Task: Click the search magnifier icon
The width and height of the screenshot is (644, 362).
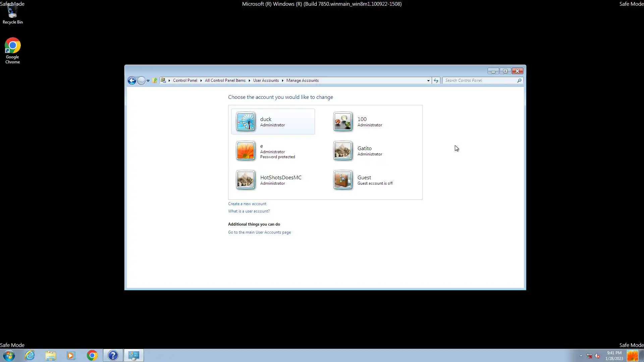Action: 519,80
